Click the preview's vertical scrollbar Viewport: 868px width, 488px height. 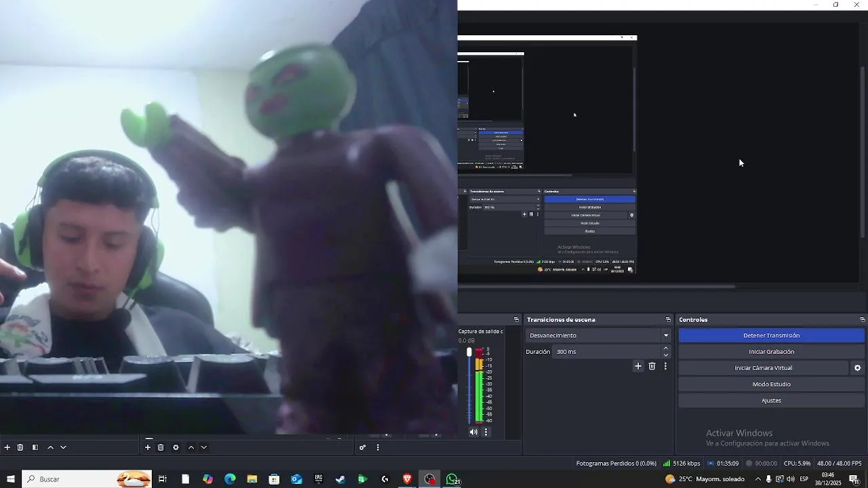tap(863, 150)
